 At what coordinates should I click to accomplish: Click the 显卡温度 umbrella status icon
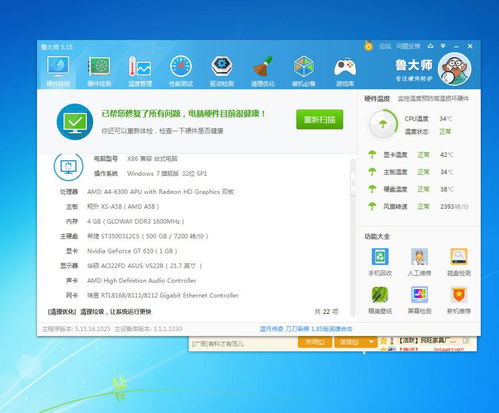coord(372,155)
